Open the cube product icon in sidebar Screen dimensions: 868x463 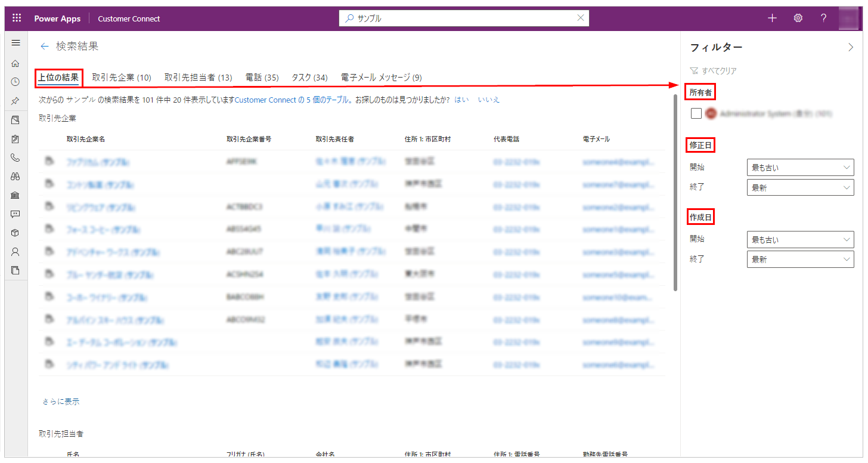pos(15,233)
